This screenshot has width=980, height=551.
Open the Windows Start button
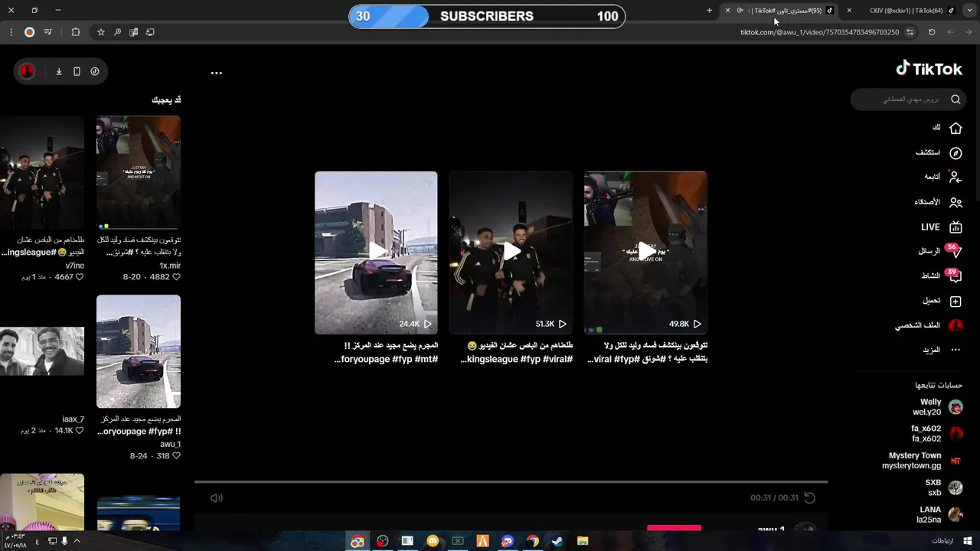tap(967, 541)
